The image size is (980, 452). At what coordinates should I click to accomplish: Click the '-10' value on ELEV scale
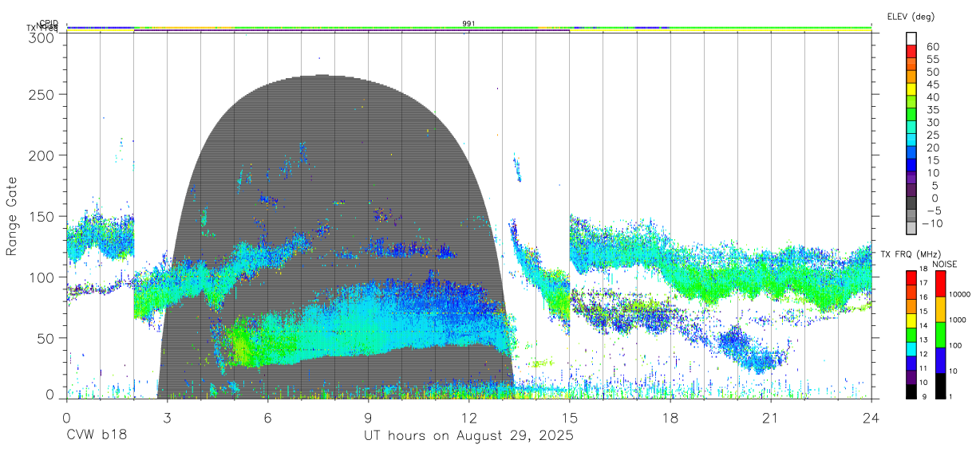tap(931, 224)
